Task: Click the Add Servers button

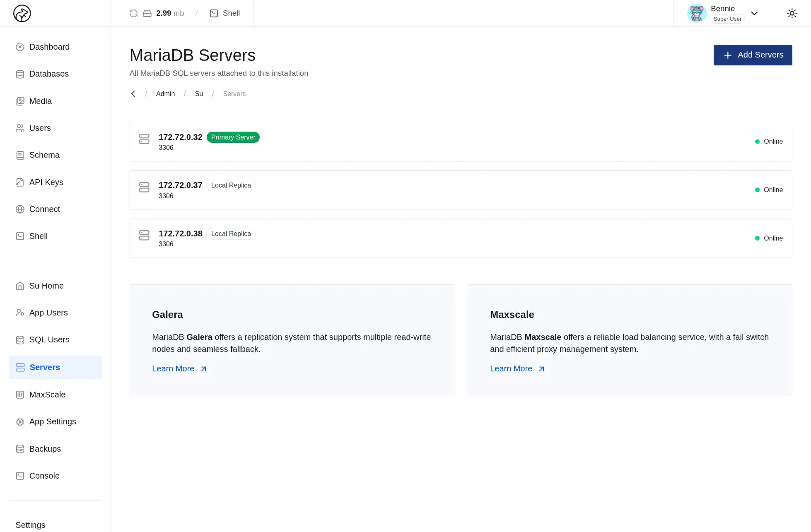Action: tap(753, 55)
